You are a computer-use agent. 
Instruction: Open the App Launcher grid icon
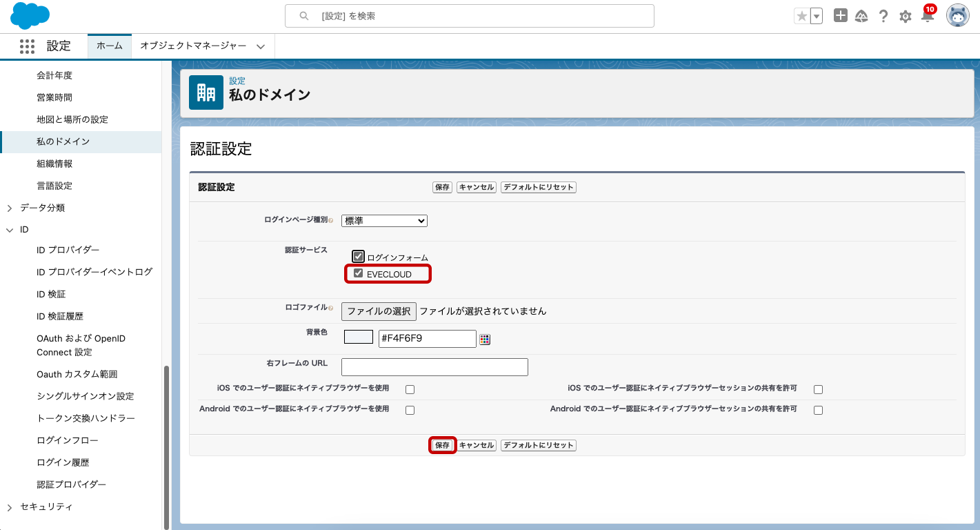point(27,46)
